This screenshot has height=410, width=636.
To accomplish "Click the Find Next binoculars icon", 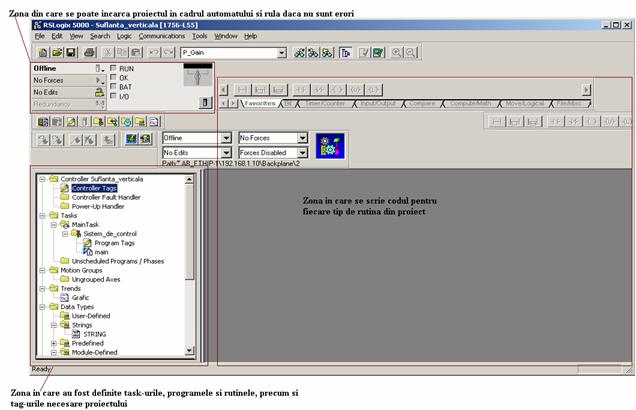I will click(x=313, y=53).
